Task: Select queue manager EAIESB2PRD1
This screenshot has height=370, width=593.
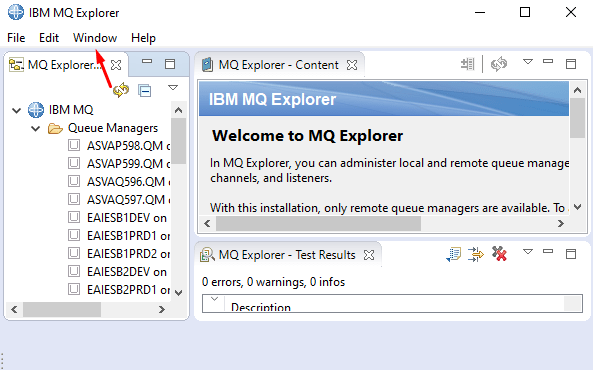Action: (128, 290)
